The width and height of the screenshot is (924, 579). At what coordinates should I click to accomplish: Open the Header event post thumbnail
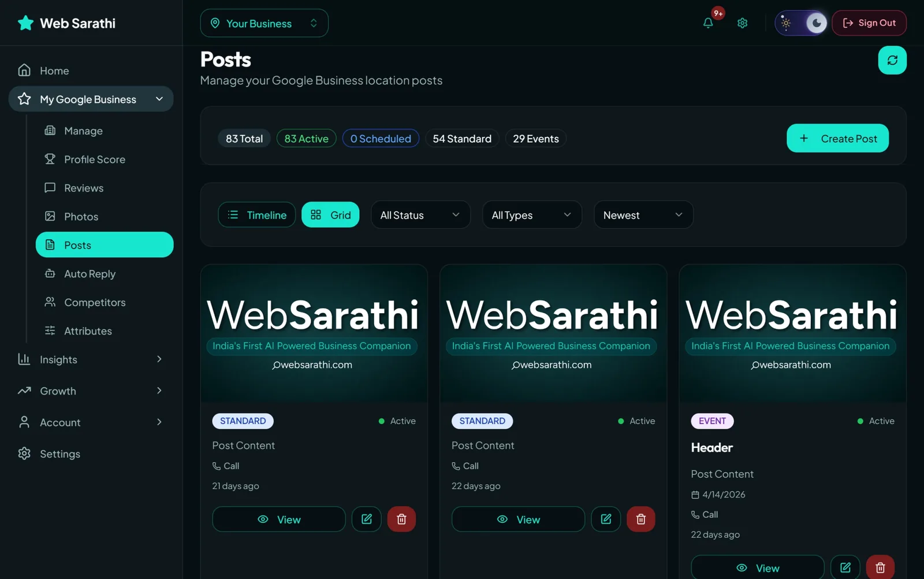point(792,333)
